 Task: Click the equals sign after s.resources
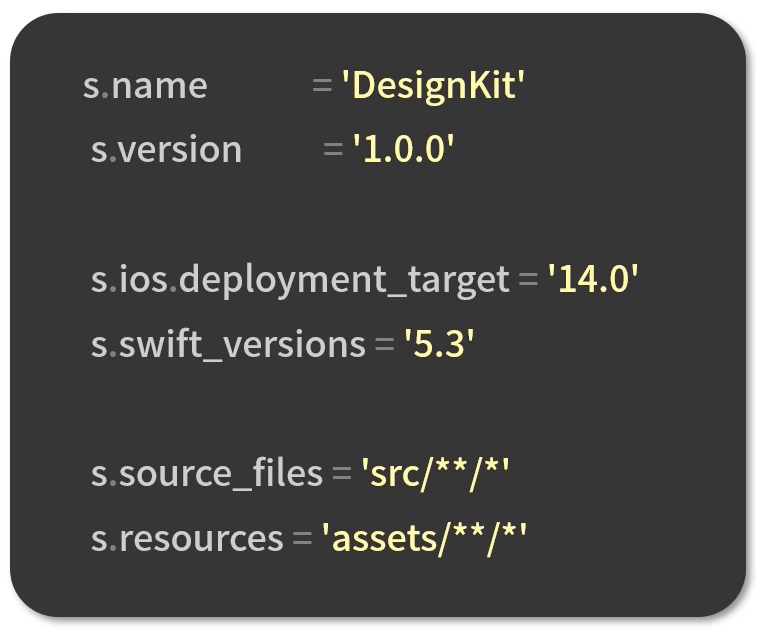[x=302, y=538]
